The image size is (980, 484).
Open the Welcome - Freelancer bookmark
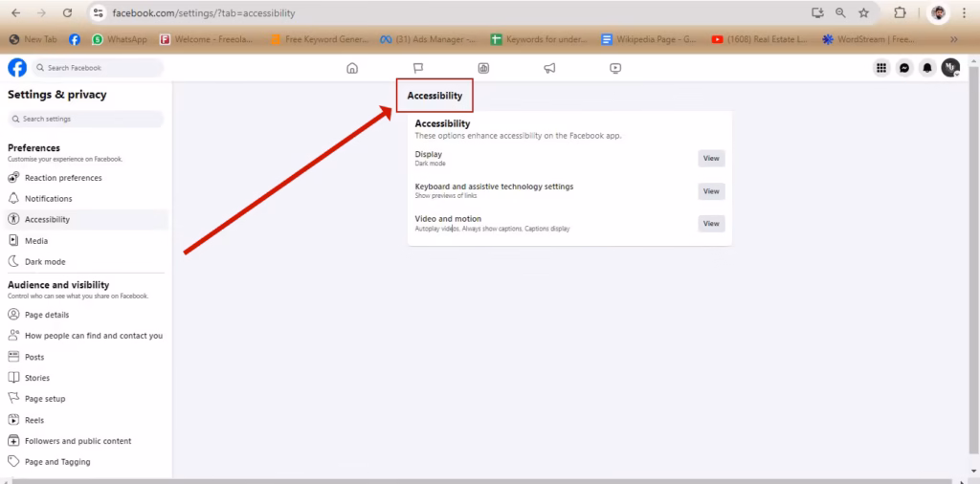(x=208, y=39)
